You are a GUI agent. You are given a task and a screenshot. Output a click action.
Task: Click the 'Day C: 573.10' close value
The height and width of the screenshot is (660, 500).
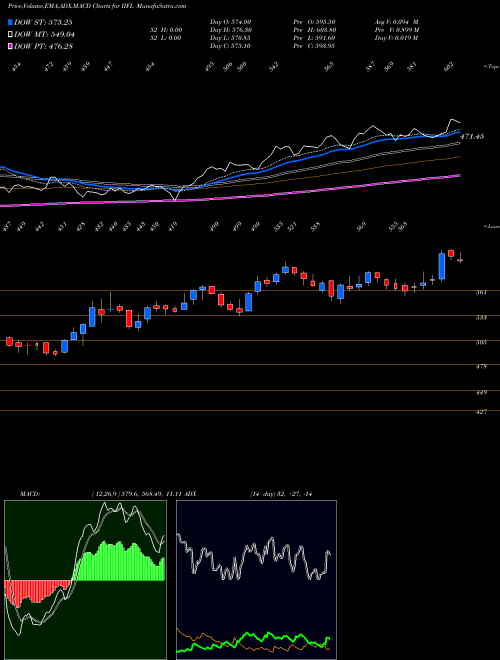(230, 46)
